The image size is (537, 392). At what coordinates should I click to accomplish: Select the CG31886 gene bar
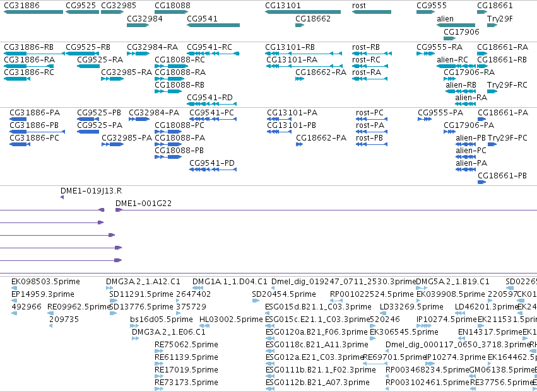pyautogui.click(x=33, y=12)
